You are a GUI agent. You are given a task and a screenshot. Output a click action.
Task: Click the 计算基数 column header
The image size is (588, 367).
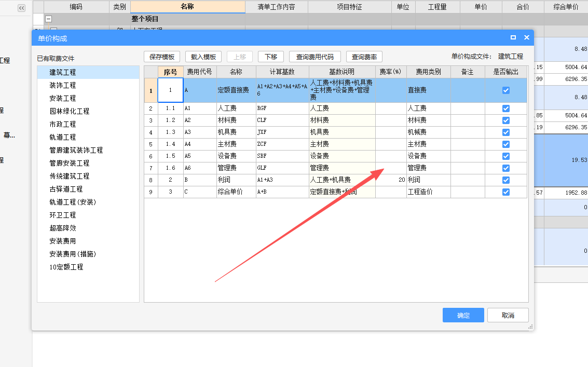coord(282,72)
